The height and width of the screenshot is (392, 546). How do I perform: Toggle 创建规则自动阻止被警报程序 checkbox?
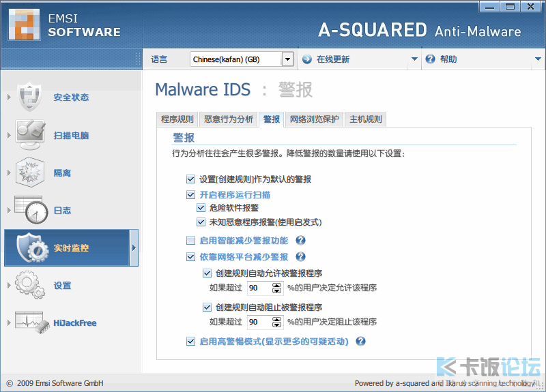click(207, 307)
